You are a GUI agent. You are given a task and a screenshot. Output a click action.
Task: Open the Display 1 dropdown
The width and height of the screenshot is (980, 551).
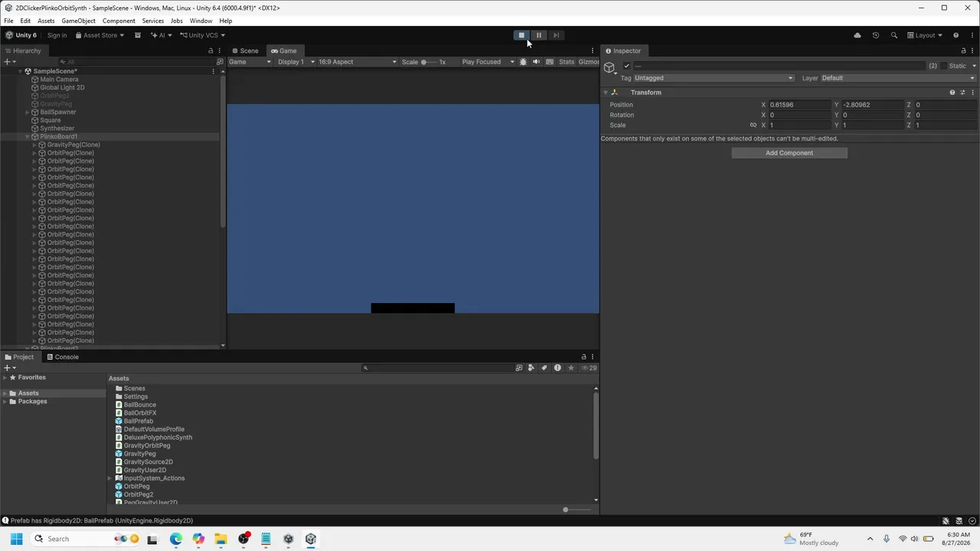coord(296,62)
